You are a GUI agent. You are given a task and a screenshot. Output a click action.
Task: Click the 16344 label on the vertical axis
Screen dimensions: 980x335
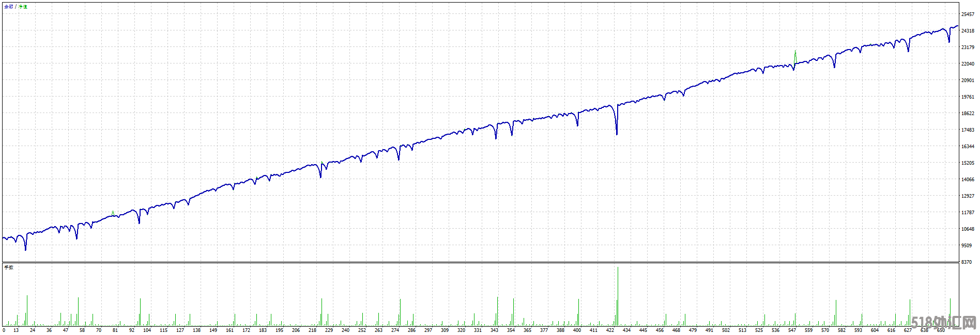968,147
